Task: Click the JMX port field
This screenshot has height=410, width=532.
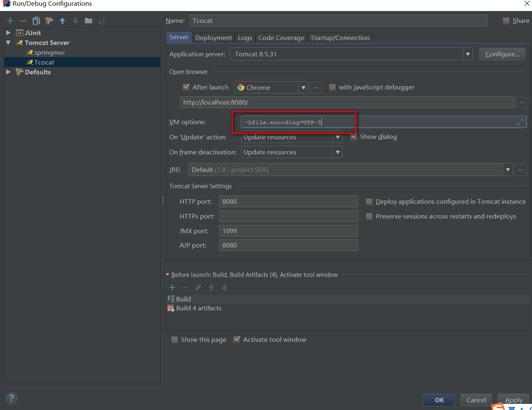Action: [288, 231]
